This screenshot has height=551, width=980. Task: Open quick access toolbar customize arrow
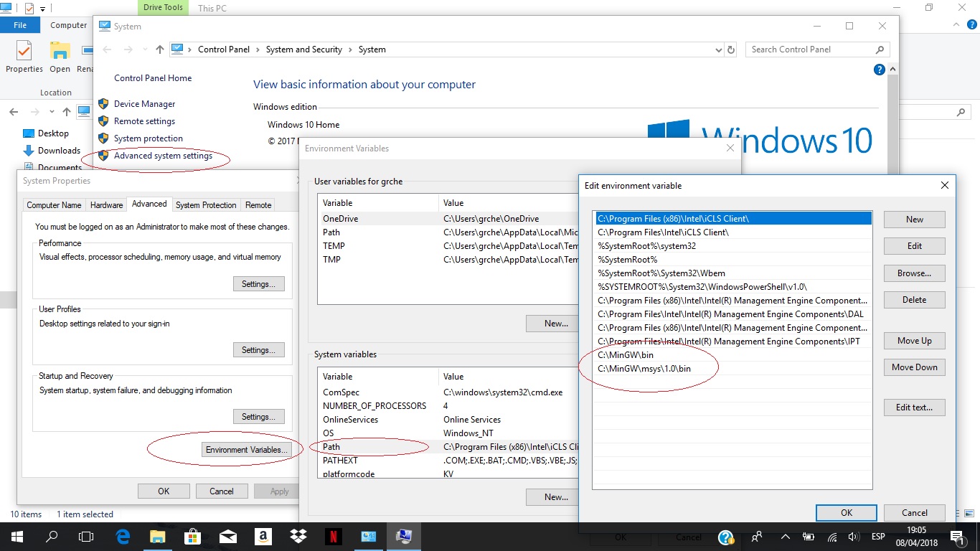[43, 9]
